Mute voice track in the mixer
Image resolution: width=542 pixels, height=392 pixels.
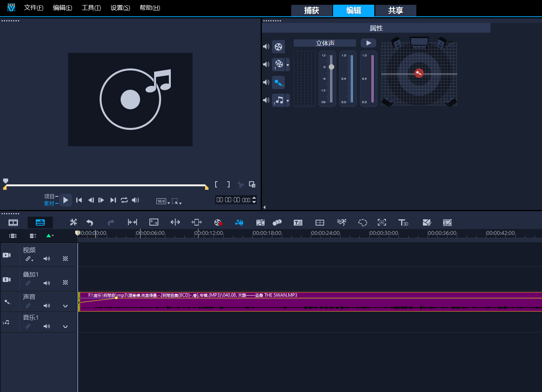266,82
